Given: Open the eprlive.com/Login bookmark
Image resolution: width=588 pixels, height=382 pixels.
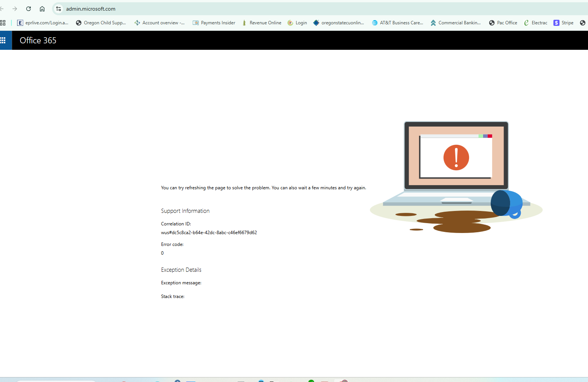Looking at the screenshot, I should pos(43,23).
